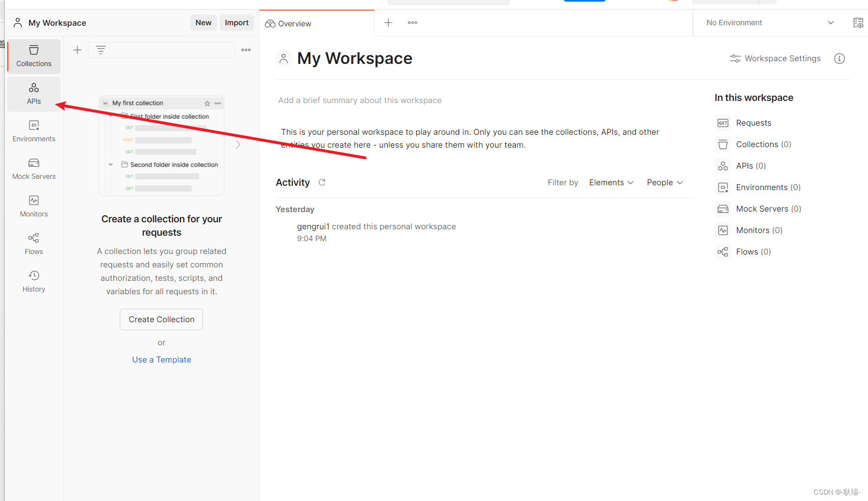The width and height of the screenshot is (868, 501).
Task: Click the environment quick look icon
Action: click(858, 23)
